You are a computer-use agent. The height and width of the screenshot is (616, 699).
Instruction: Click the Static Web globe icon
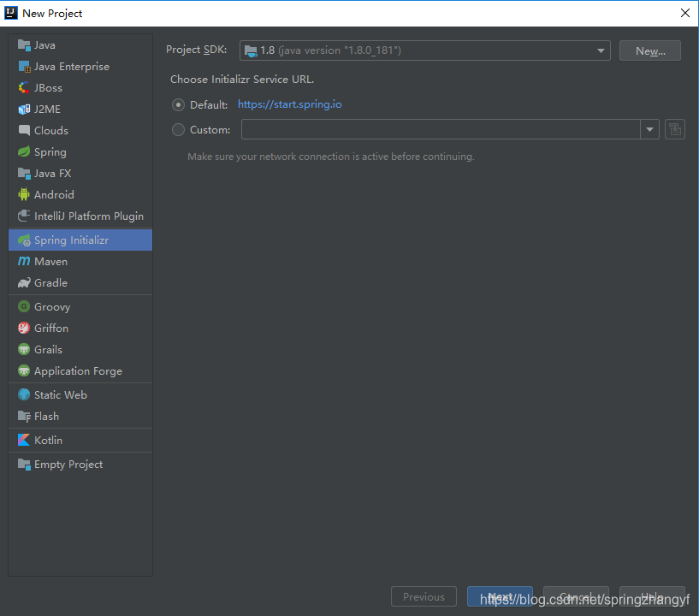tap(24, 395)
